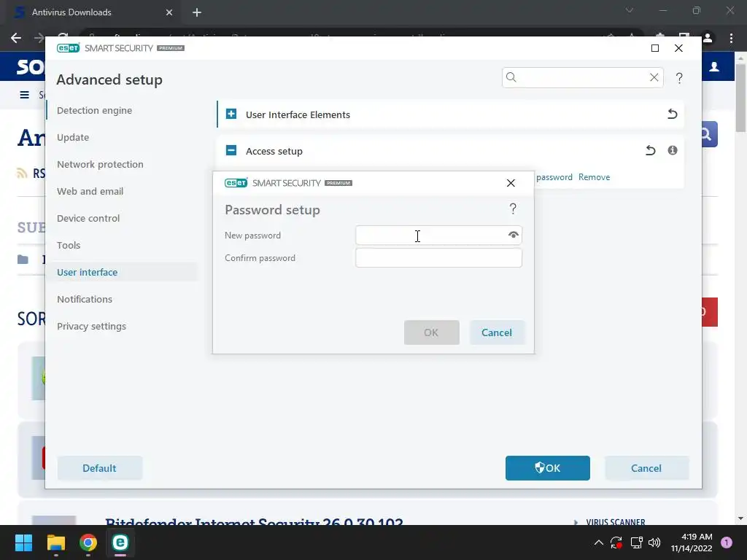Click the greyed OK button in Password setup
Screen dimensions: 747x560
432,332
